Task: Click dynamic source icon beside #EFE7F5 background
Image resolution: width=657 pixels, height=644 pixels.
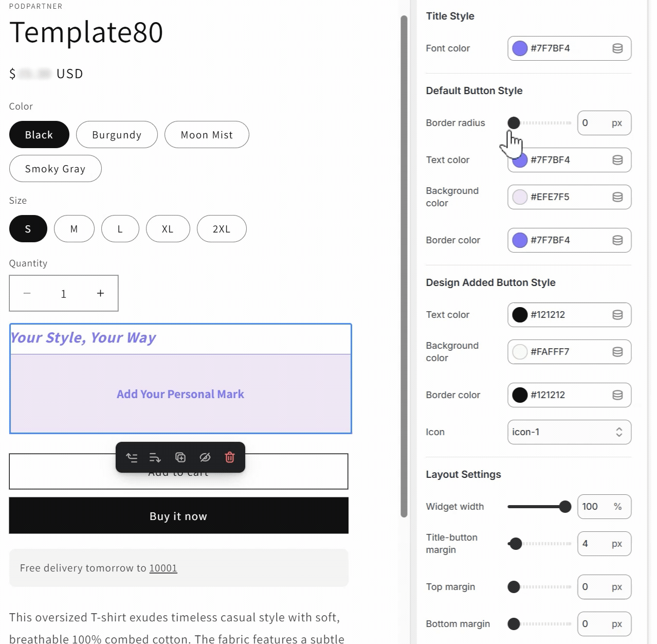Action: tap(617, 197)
